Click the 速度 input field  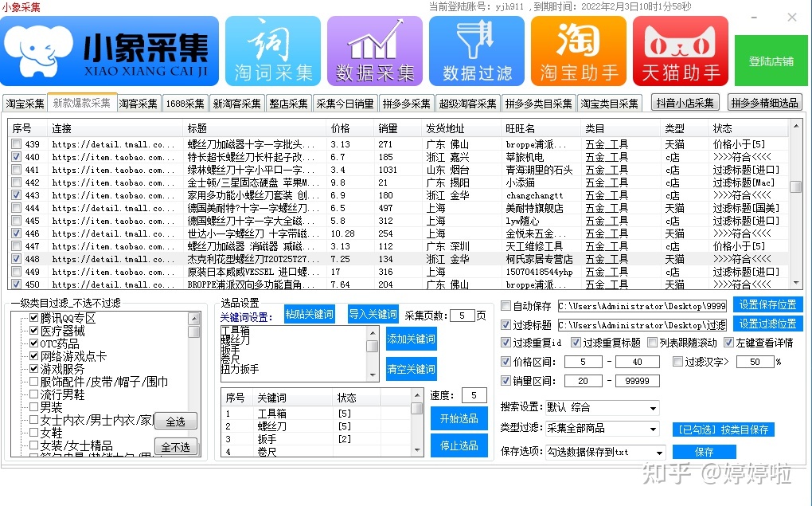[x=474, y=395]
